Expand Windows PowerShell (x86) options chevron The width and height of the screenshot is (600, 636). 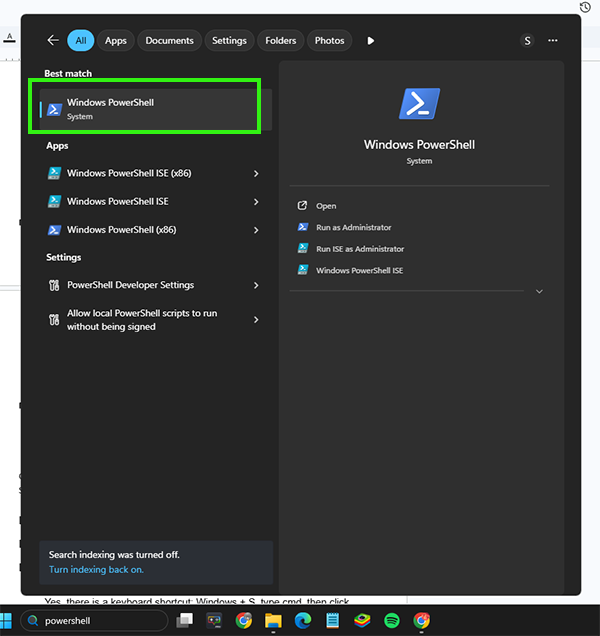coord(256,230)
